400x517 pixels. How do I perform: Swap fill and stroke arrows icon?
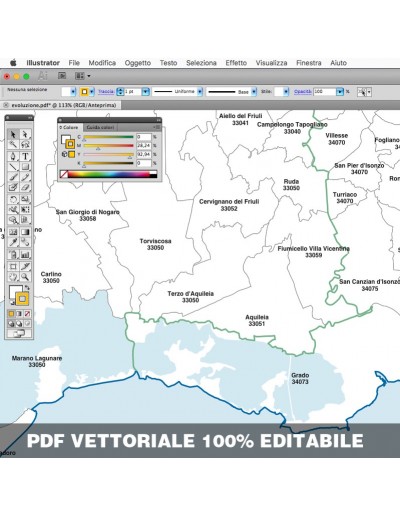[x=27, y=287]
